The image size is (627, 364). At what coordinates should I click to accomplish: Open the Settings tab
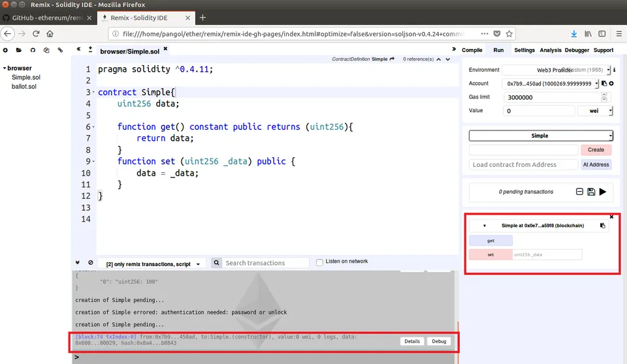(x=524, y=50)
